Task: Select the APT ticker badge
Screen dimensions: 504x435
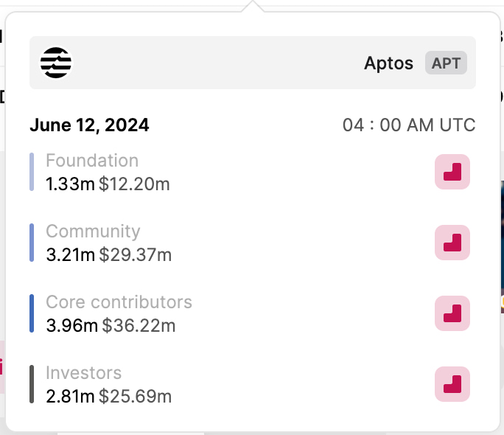Action: (x=446, y=63)
